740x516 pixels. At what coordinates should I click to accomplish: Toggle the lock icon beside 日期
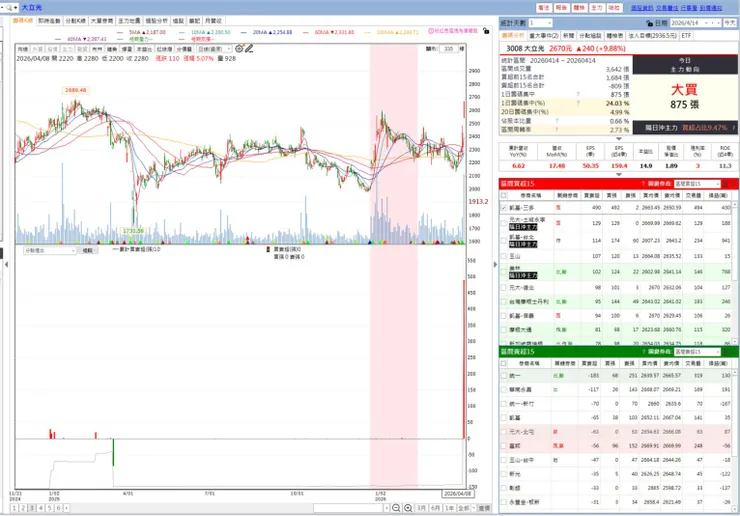[649, 23]
